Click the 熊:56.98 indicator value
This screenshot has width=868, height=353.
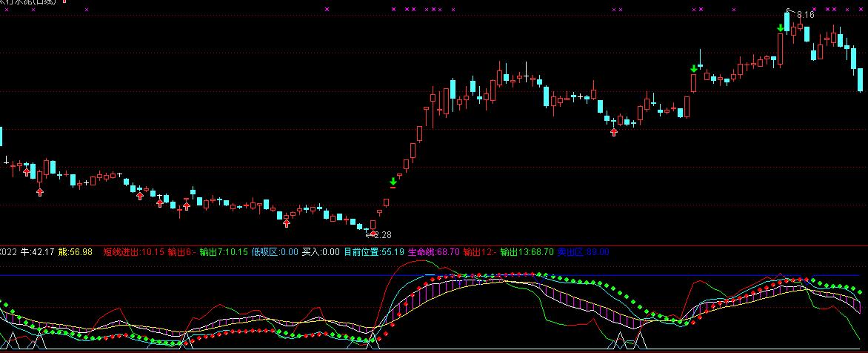[76, 252]
